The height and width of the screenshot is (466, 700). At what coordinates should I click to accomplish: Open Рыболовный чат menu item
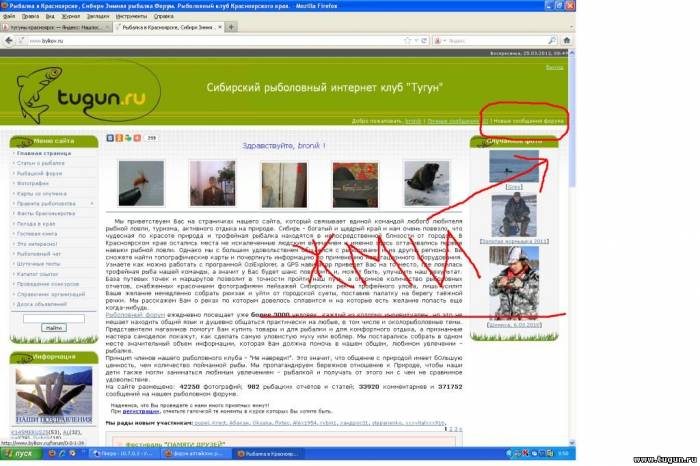(x=38, y=254)
